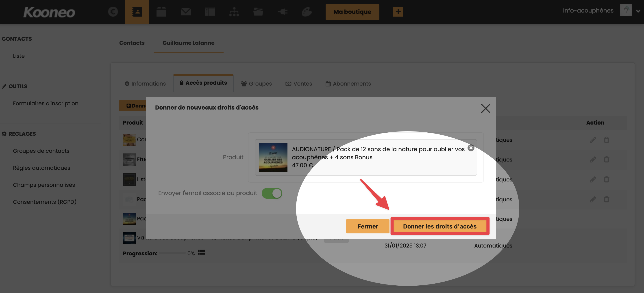Open Liste in the sidebar
This screenshot has height=293, width=644.
coord(19,56)
